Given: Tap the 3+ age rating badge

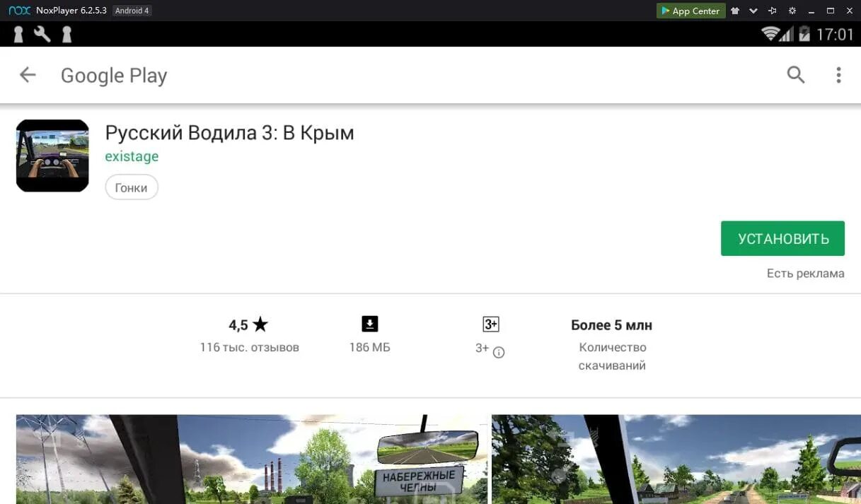Looking at the screenshot, I should click(x=491, y=324).
